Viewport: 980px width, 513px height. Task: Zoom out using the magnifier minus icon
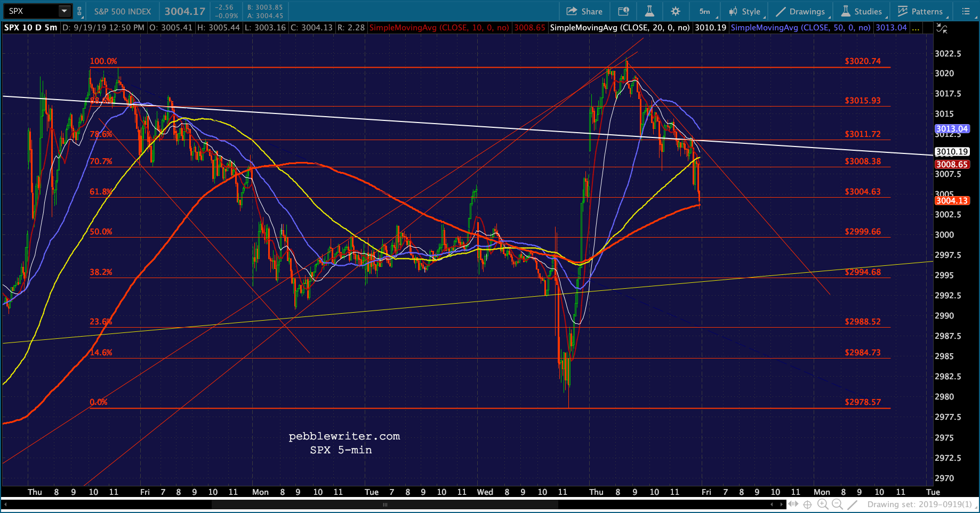[837, 504]
